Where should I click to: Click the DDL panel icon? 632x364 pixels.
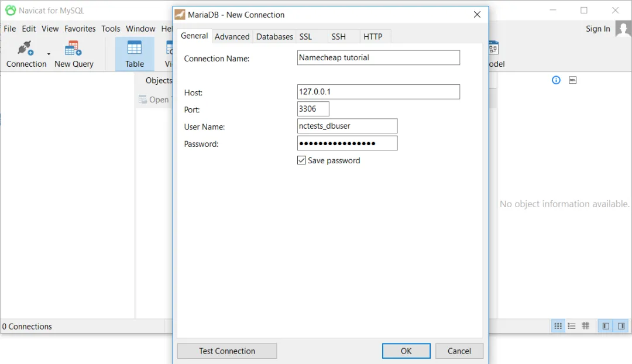pyautogui.click(x=573, y=80)
